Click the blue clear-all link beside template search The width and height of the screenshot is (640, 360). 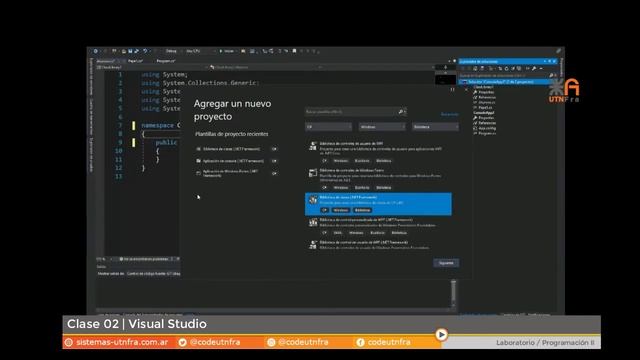tap(449, 114)
